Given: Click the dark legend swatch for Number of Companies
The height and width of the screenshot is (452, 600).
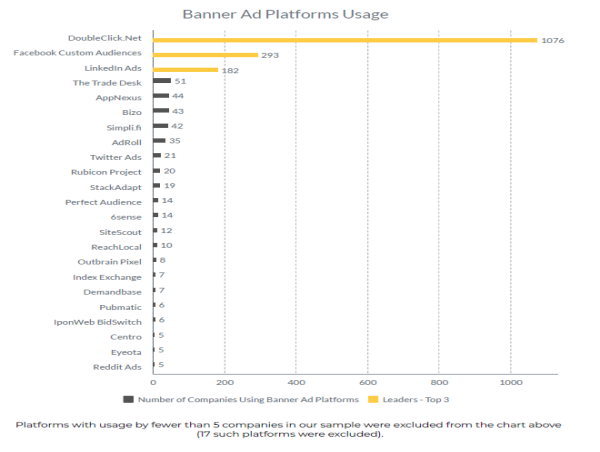Looking at the screenshot, I should tap(128, 400).
